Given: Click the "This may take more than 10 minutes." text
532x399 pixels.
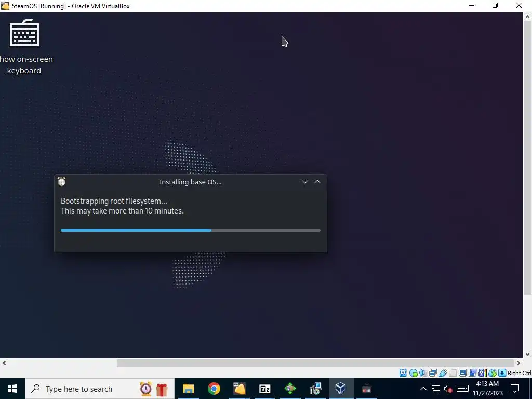Looking at the screenshot, I should [122, 211].
